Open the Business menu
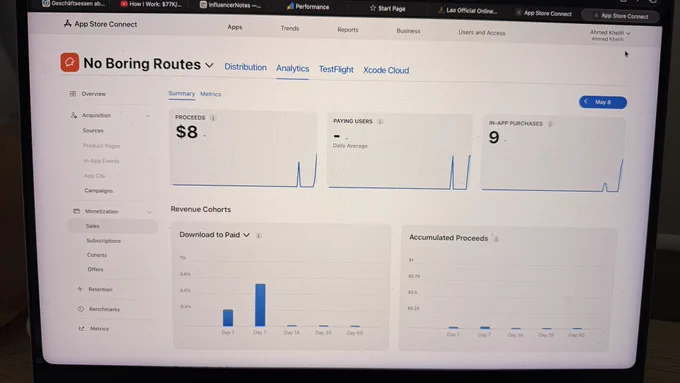The height and width of the screenshot is (383, 680). (x=408, y=31)
